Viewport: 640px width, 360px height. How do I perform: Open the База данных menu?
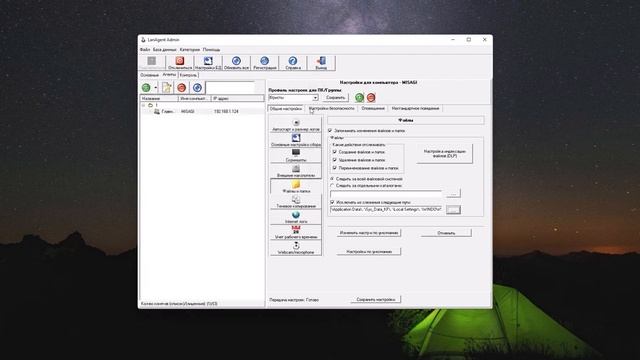point(164,50)
